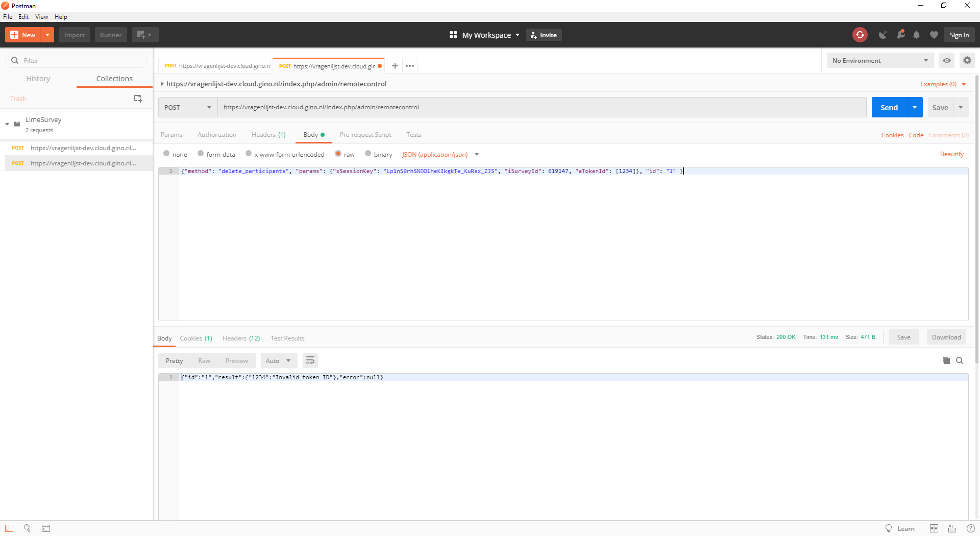The width and height of the screenshot is (980, 536).
Task: Select the none body radio button
Action: [167, 154]
